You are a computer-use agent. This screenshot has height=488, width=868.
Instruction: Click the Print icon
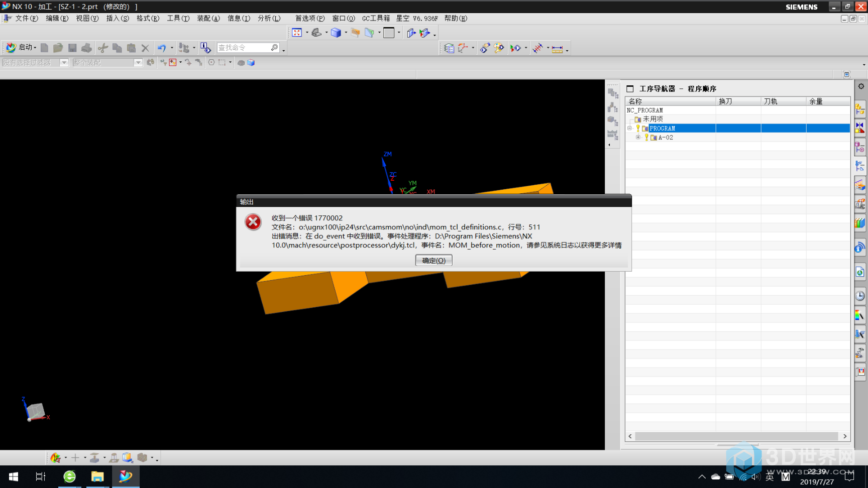click(x=86, y=48)
